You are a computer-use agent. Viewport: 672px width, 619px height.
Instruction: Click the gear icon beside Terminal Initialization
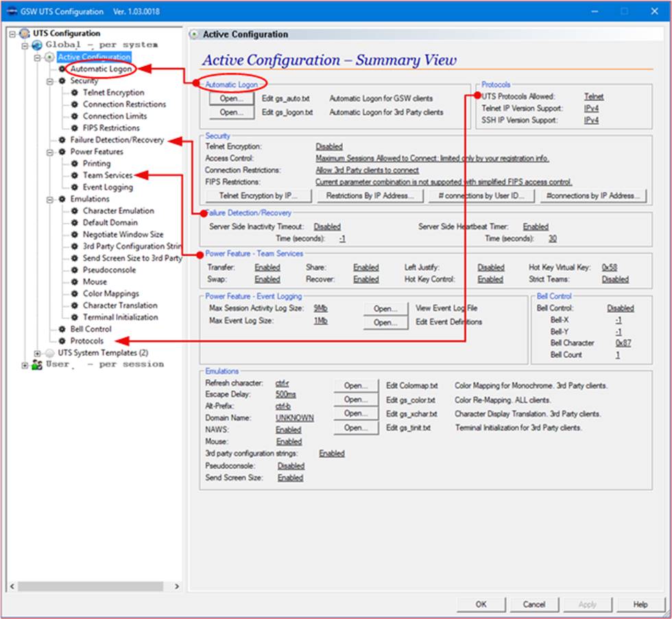[75, 317]
